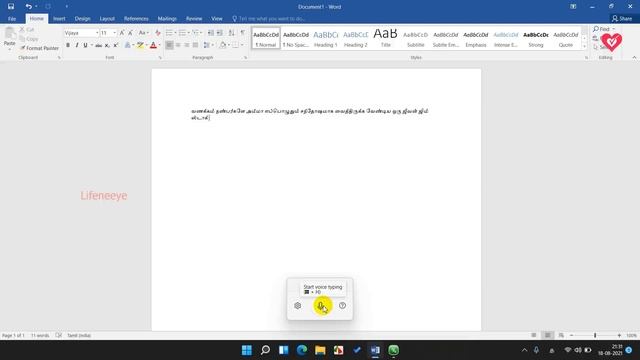Switch to the References tab
Viewport: 640px width, 360px height.
coord(136,19)
